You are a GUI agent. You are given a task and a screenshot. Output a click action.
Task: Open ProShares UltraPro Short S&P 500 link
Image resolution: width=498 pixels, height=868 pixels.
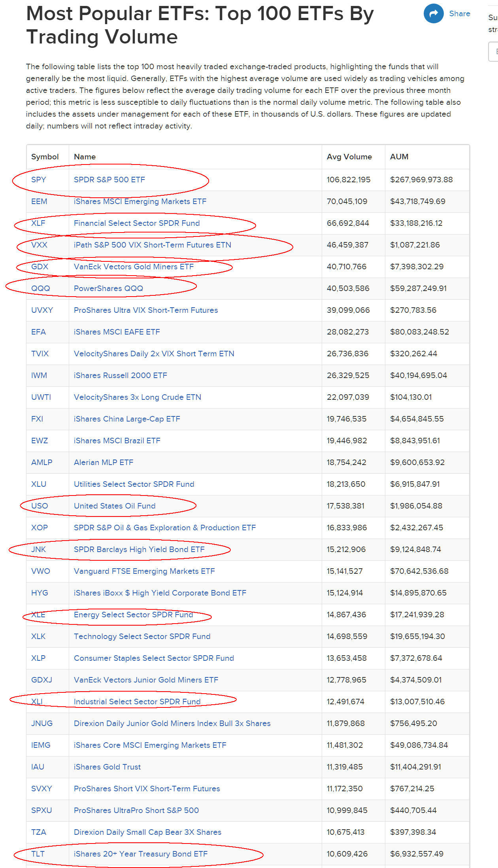click(x=136, y=810)
